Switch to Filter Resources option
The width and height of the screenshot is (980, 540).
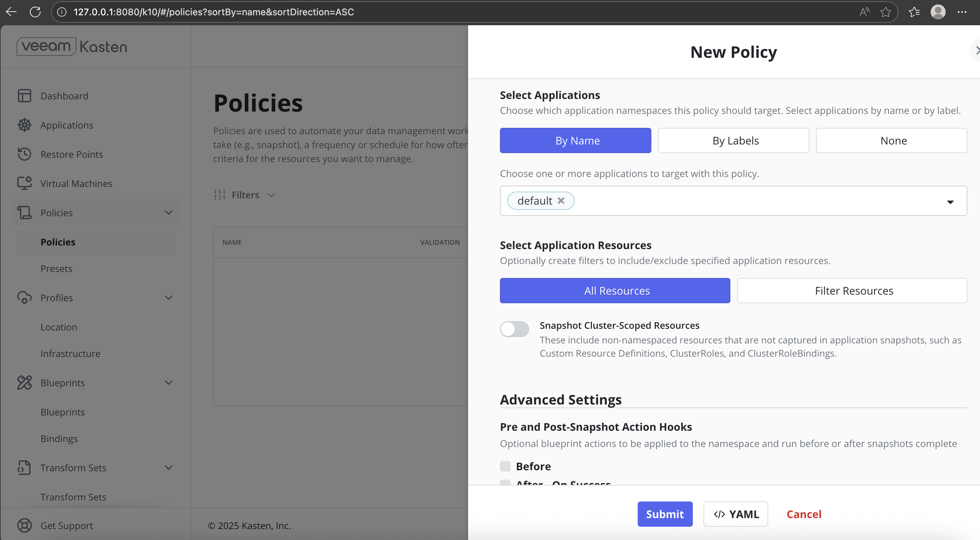click(852, 290)
